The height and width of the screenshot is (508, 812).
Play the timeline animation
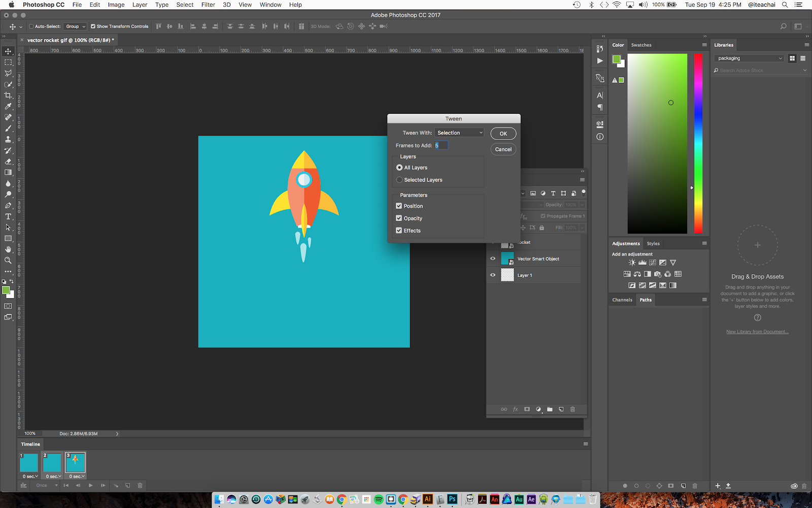coord(91,486)
